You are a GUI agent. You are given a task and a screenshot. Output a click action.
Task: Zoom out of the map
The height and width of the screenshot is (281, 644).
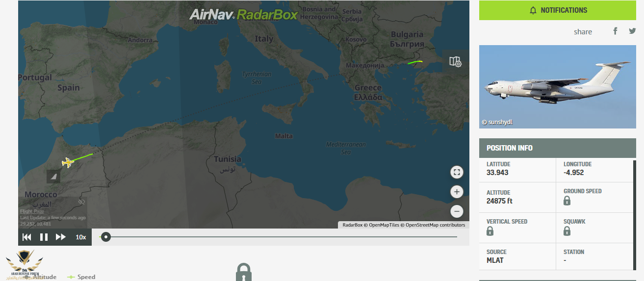(x=457, y=211)
